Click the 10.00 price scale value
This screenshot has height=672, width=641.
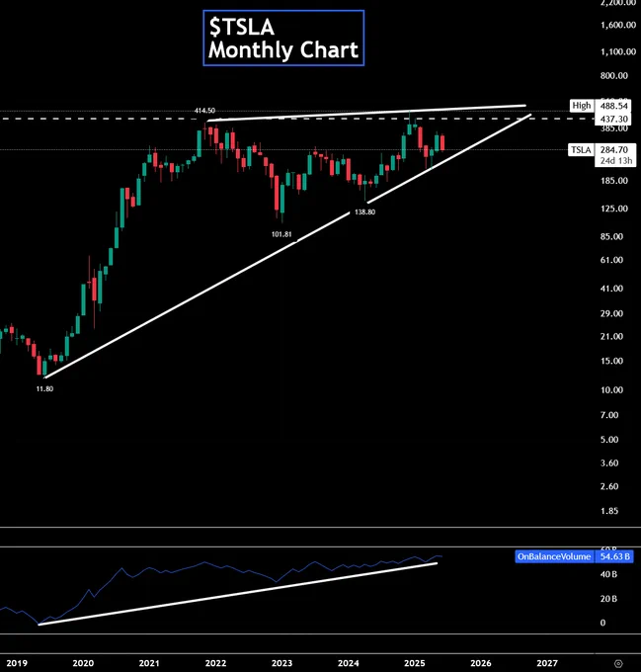click(x=611, y=390)
